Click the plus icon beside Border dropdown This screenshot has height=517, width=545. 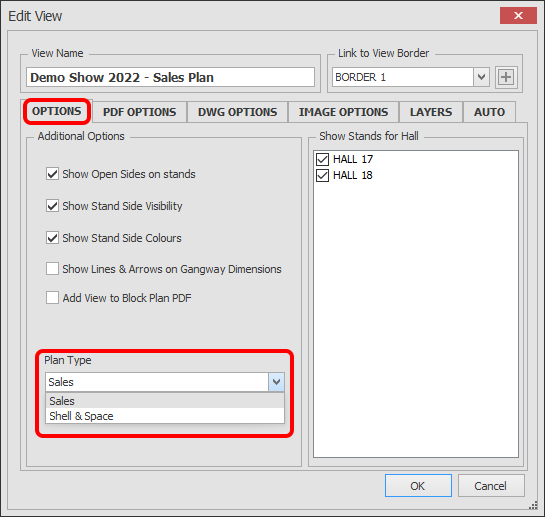pyautogui.click(x=506, y=77)
